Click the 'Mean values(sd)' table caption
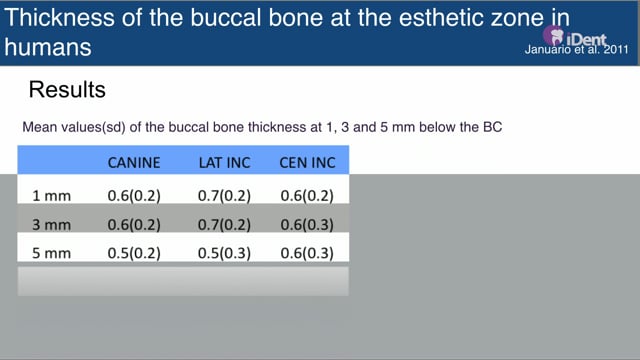This screenshot has height=360, width=640. click(262, 127)
